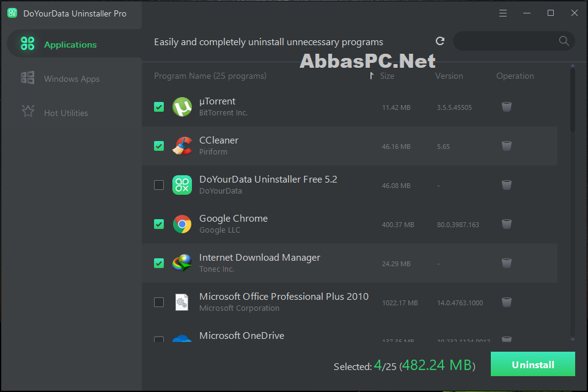The height and width of the screenshot is (392, 588).
Task: Click the CCleaner trash uninstall icon
Action: click(507, 146)
